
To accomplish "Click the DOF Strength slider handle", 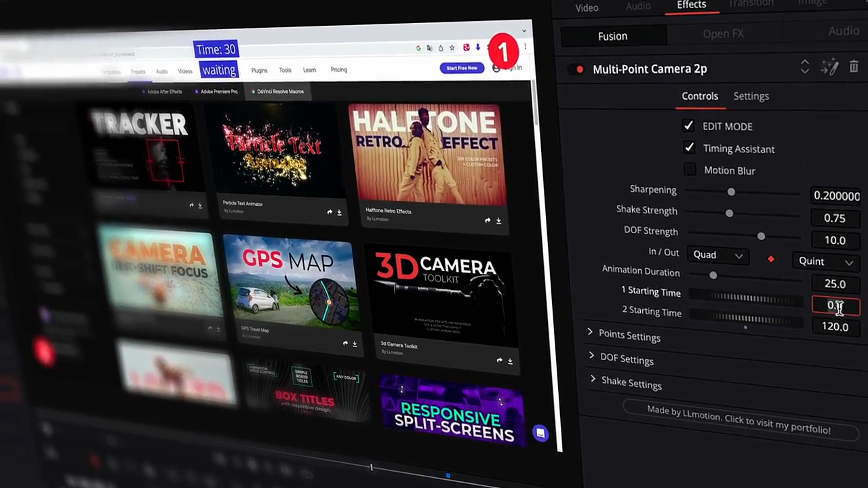I will [761, 236].
